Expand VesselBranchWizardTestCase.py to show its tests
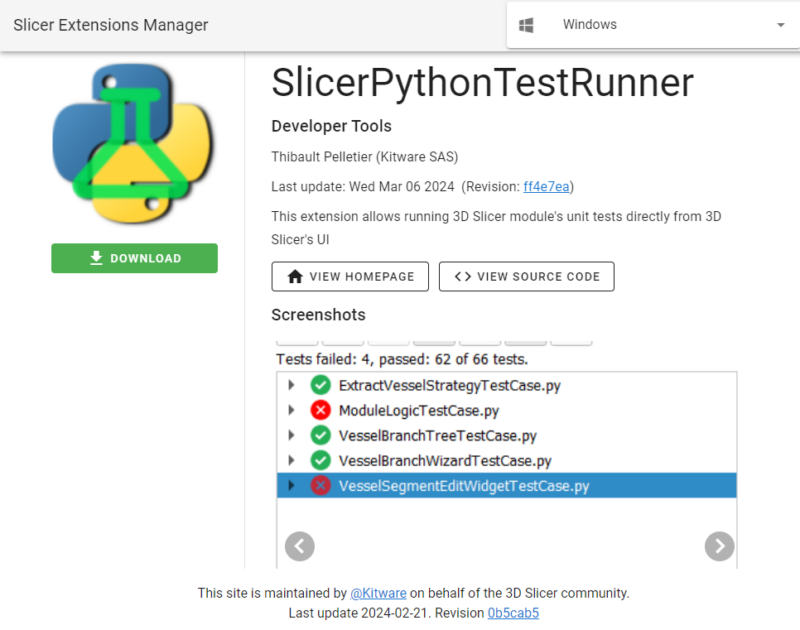The image size is (800, 630). 291,460
